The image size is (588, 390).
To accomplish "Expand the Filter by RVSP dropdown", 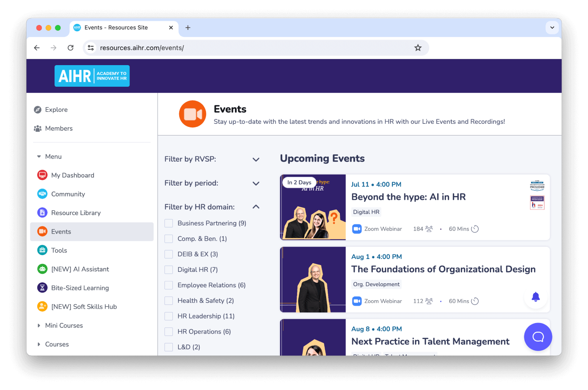I will (x=256, y=159).
